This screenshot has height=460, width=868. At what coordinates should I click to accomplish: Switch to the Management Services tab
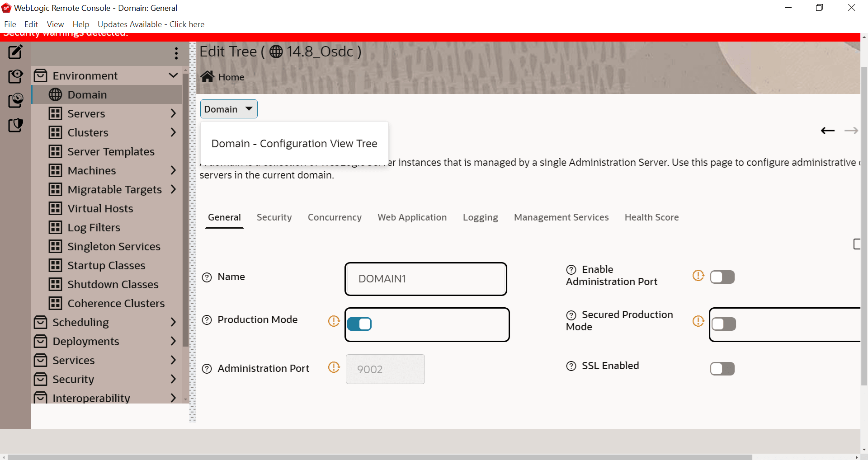tap(561, 217)
